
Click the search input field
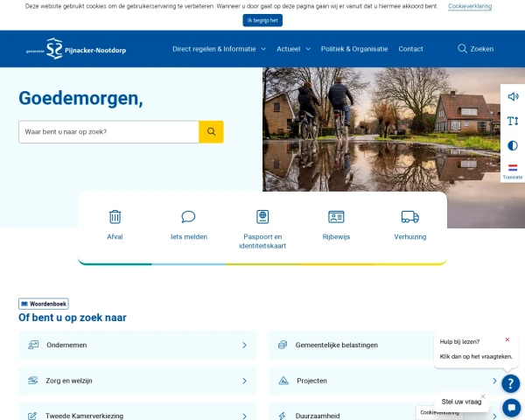pyautogui.click(x=108, y=132)
